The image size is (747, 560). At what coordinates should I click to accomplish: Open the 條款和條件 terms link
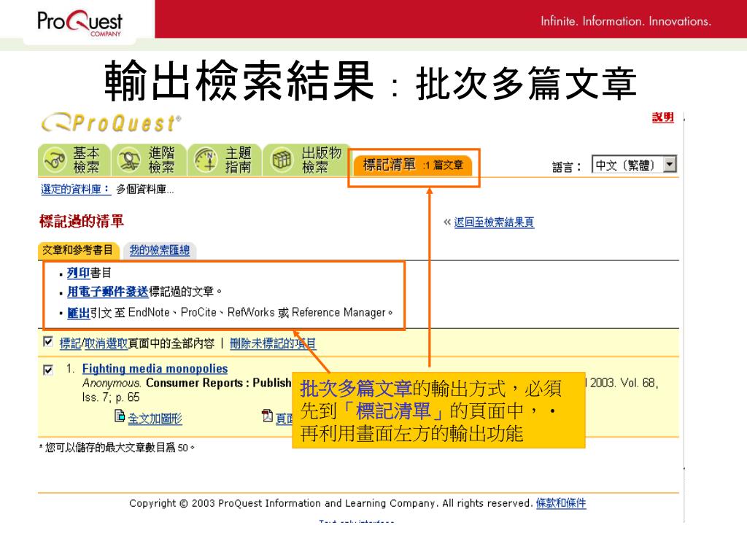point(561,503)
